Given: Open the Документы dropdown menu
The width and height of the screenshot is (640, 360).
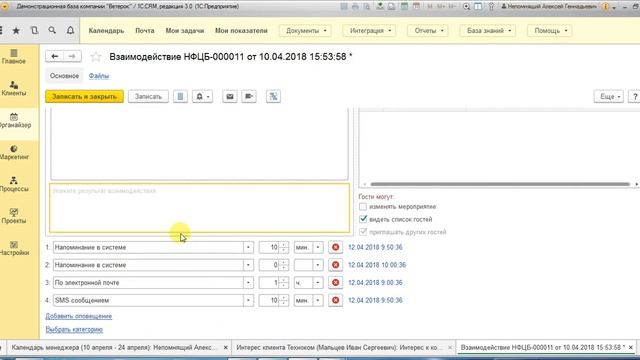Looking at the screenshot, I should 305,31.
